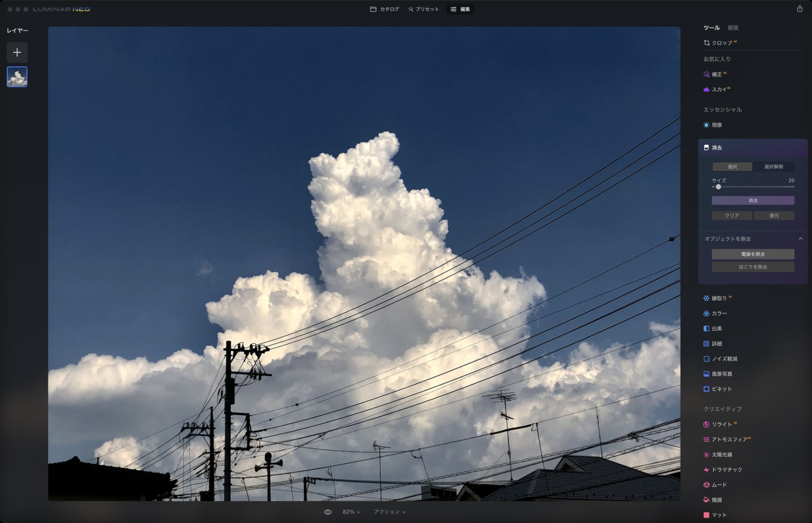Open the Crop (クロップ) tool

721,43
